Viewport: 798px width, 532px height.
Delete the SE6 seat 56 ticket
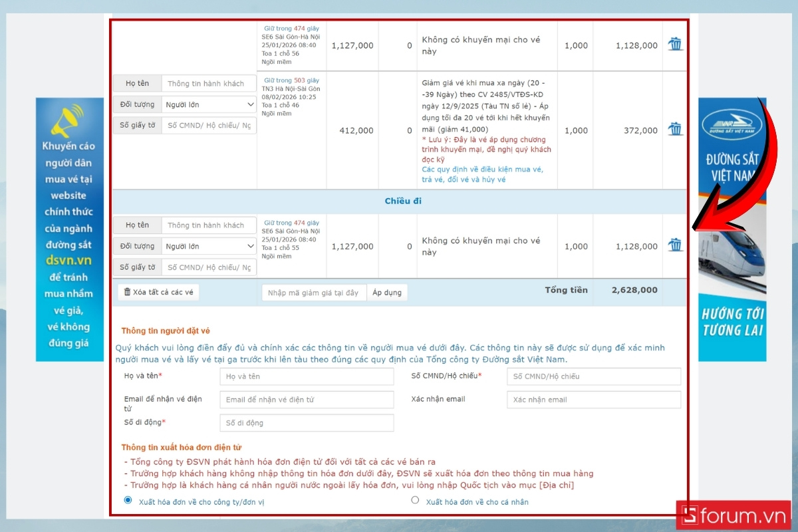click(675, 45)
